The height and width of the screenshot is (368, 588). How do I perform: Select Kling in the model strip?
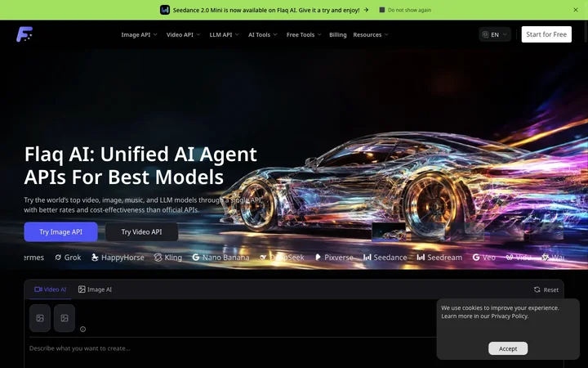[168, 258]
